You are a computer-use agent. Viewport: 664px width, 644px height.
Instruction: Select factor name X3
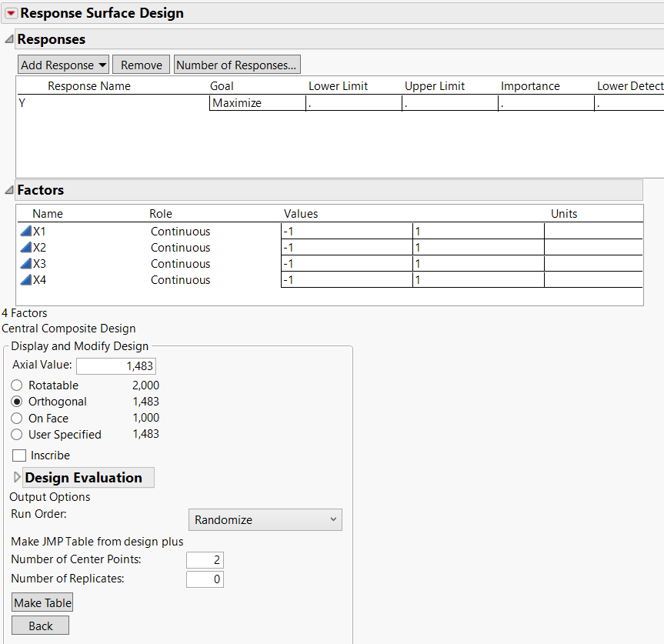[x=39, y=263]
